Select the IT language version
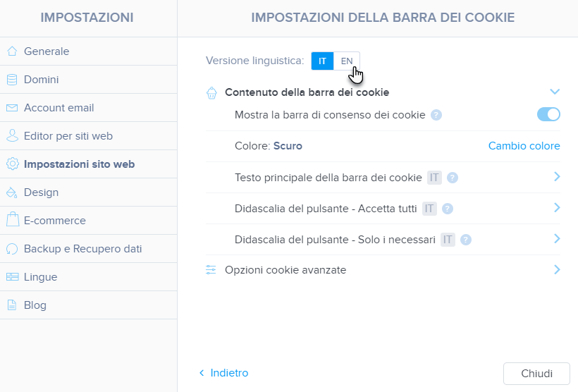This screenshot has height=392, width=578. pyautogui.click(x=322, y=61)
